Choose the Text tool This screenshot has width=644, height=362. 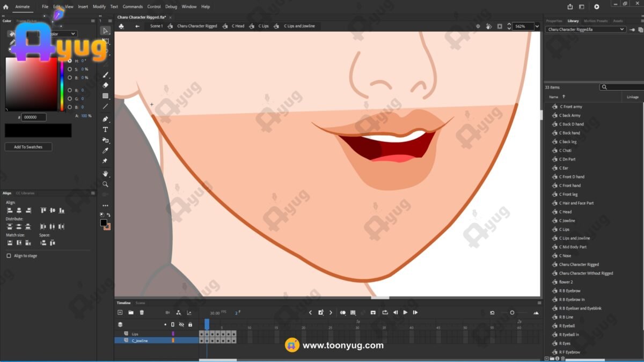point(105,130)
